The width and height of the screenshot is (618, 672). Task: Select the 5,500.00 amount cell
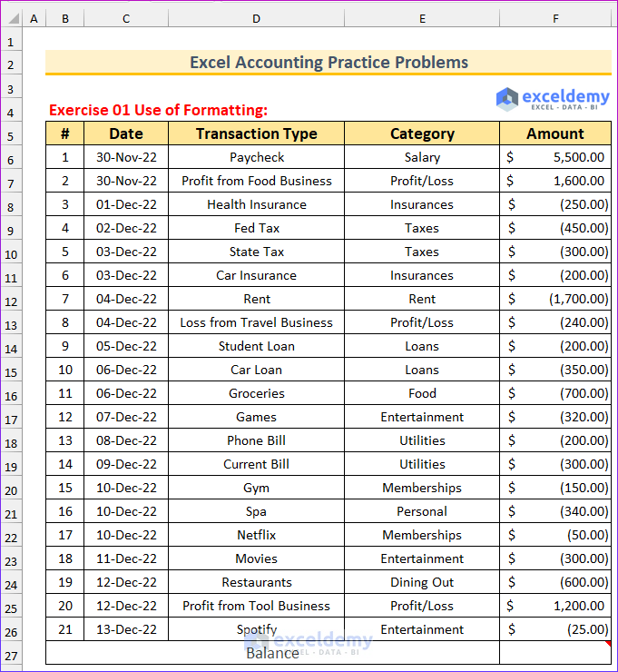tap(555, 157)
